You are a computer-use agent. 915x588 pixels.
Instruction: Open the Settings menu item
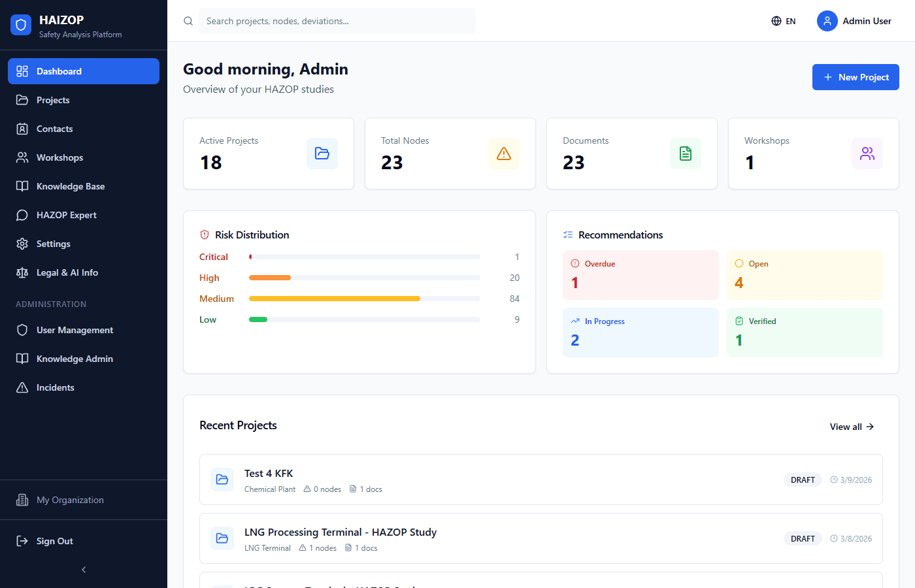point(52,243)
